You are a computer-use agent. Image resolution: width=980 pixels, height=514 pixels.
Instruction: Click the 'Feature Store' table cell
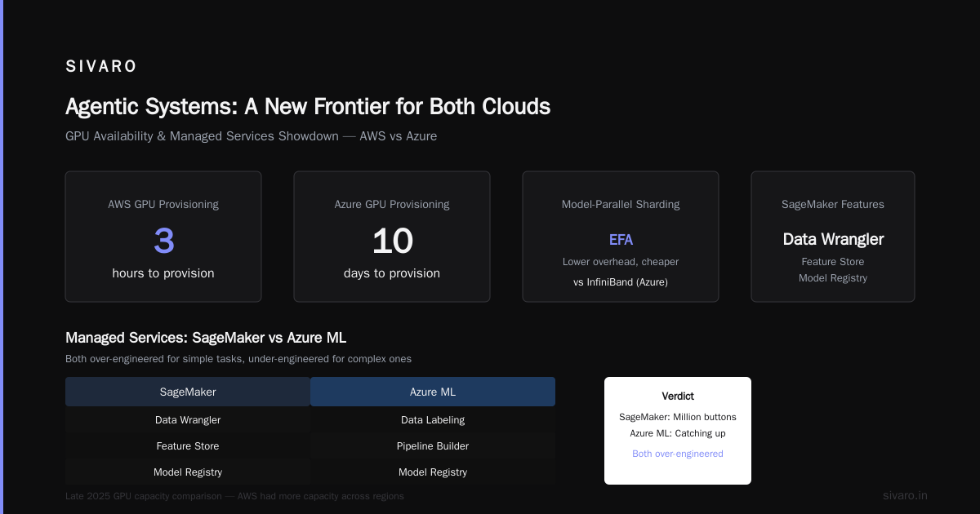coord(188,446)
